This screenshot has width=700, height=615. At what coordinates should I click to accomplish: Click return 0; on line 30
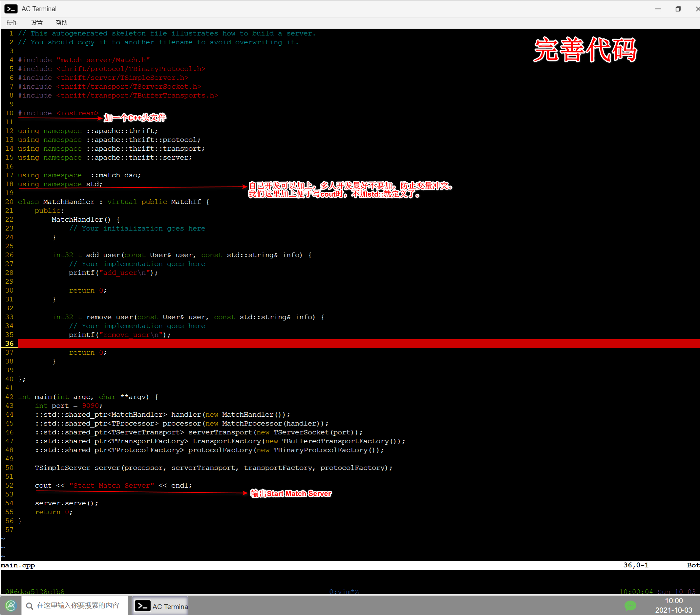[x=88, y=291]
